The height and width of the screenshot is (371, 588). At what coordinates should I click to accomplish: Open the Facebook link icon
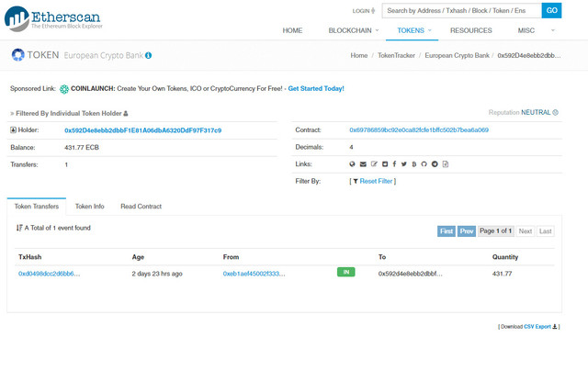394,164
